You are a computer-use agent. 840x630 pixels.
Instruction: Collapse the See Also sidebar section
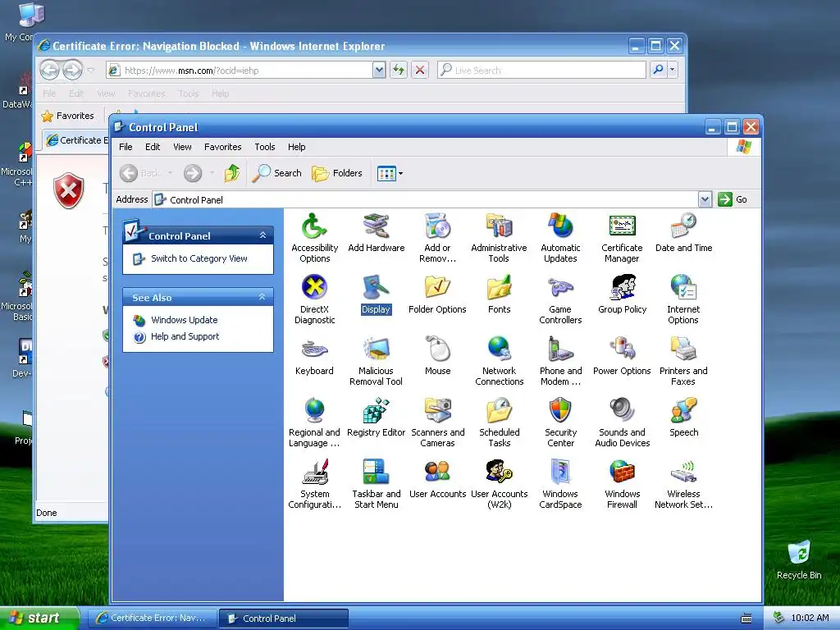click(262, 297)
